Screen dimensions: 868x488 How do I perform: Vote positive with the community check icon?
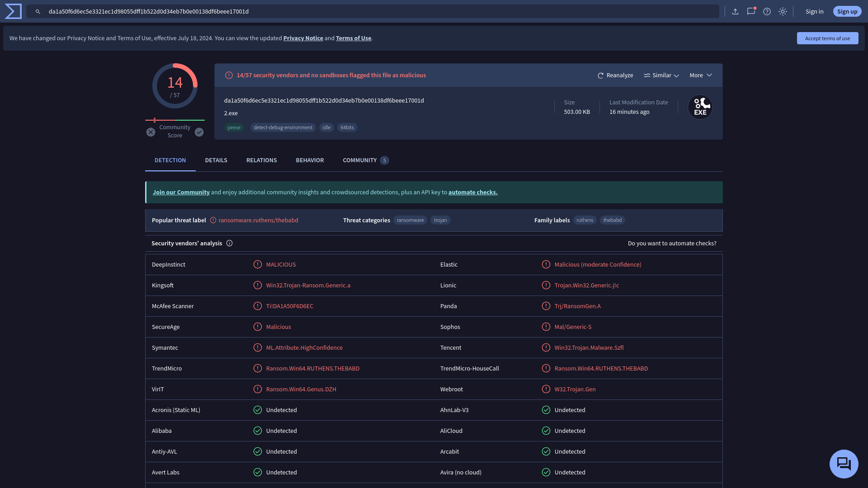pos(199,132)
